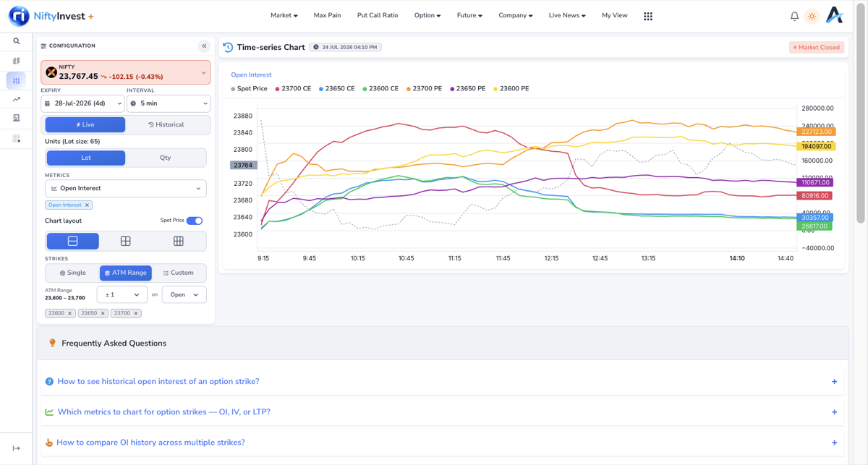Remove the Open Interest metric tag

click(87, 205)
